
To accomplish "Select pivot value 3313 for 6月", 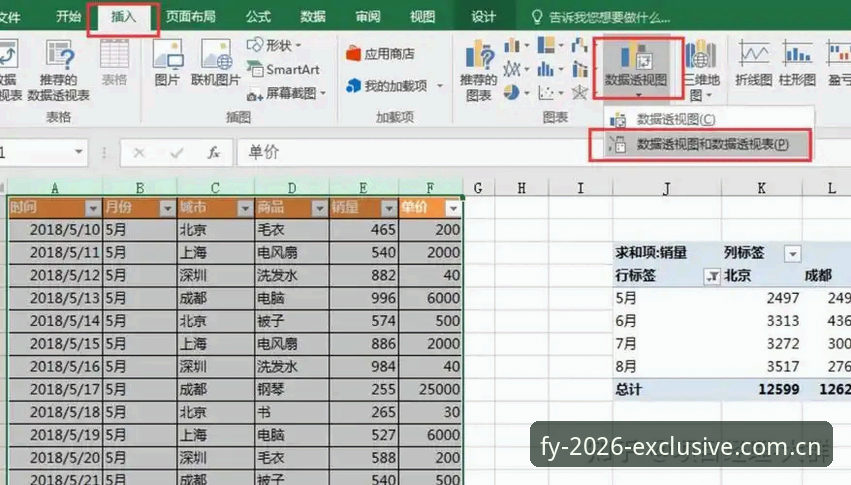I will 762,321.
